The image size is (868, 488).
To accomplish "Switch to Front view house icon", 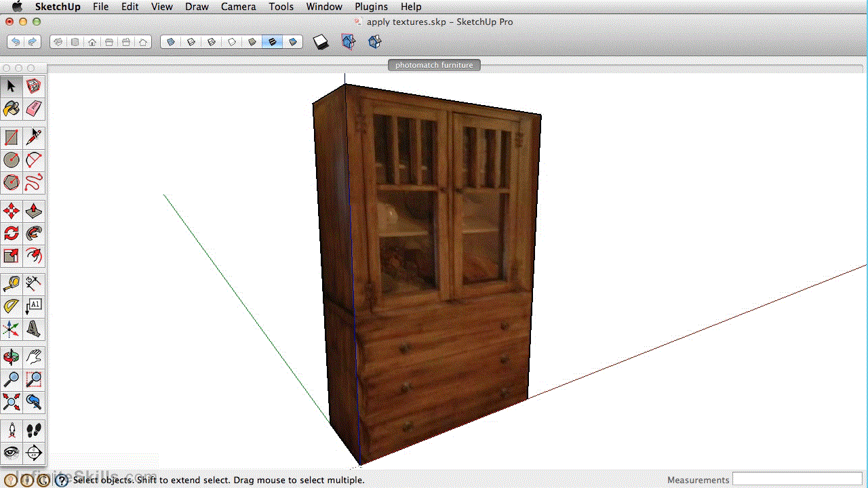I will 92,42.
